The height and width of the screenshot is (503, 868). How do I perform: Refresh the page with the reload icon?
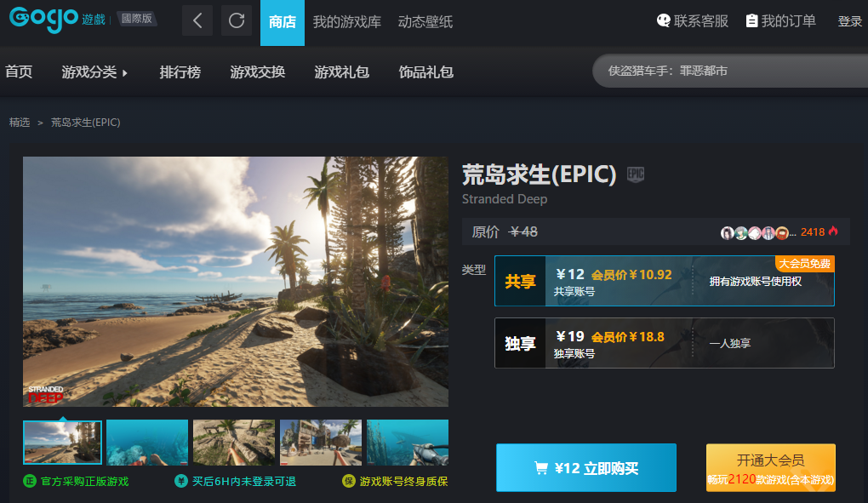(237, 21)
